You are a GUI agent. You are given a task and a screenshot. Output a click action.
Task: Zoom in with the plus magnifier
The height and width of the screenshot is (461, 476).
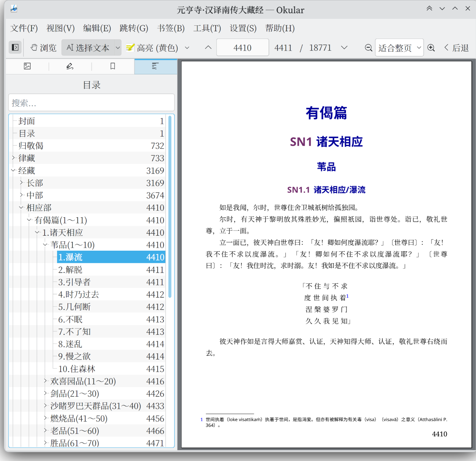pyautogui.click(x=431, y=48)
